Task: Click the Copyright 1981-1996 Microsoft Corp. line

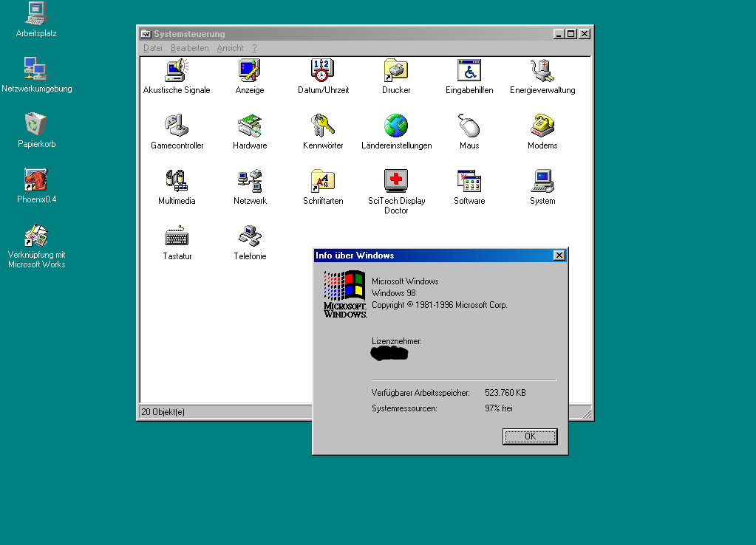Action: click(x=439, y=305)
